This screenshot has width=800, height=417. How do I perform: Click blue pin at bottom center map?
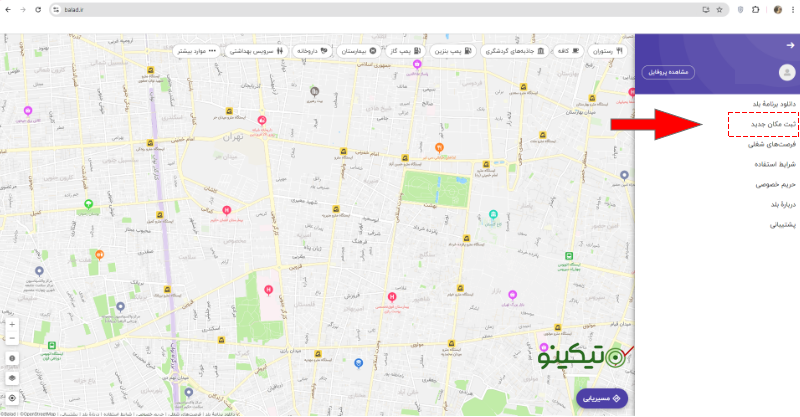359,363
